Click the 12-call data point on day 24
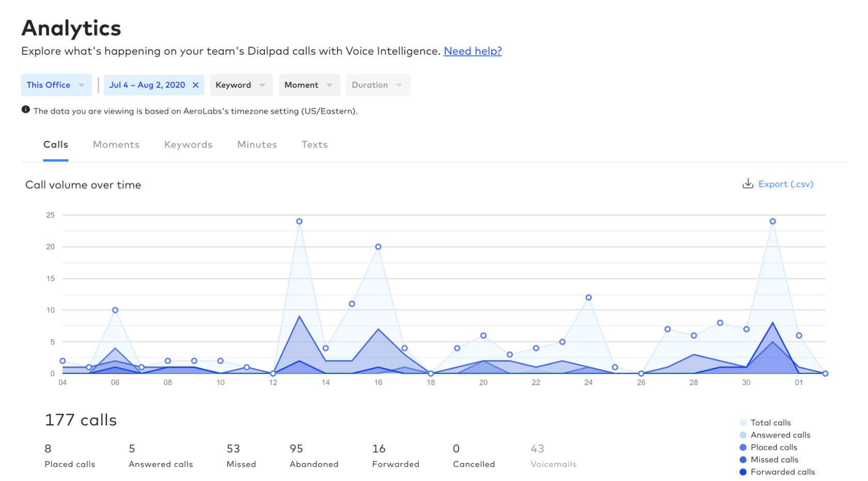 pos(588,298)
